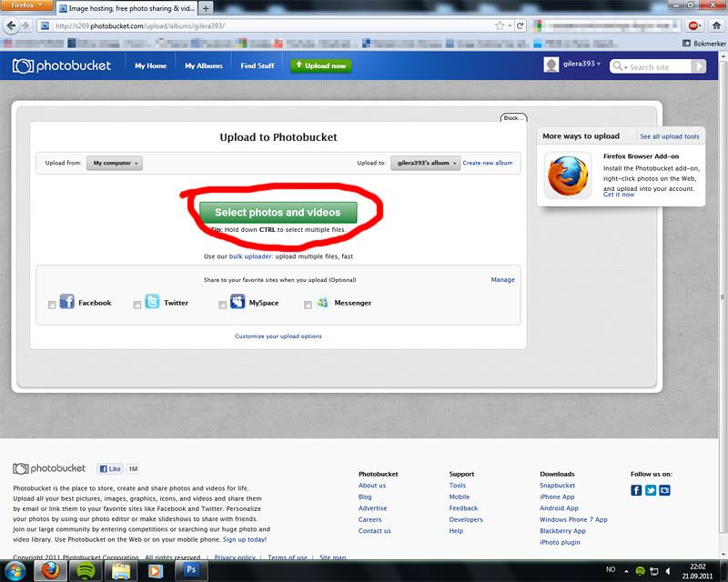Click the Upload now button

(321, 65)
